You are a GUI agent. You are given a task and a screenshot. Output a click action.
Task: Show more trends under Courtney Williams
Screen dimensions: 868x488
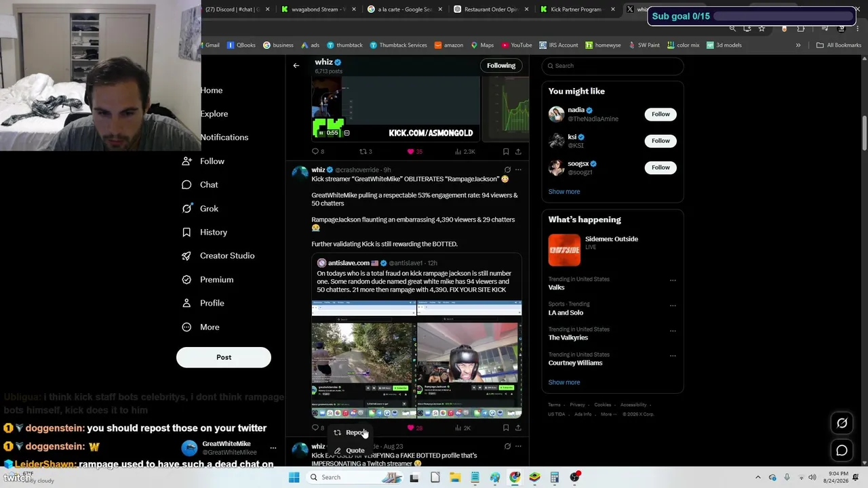tap(564, 382)
